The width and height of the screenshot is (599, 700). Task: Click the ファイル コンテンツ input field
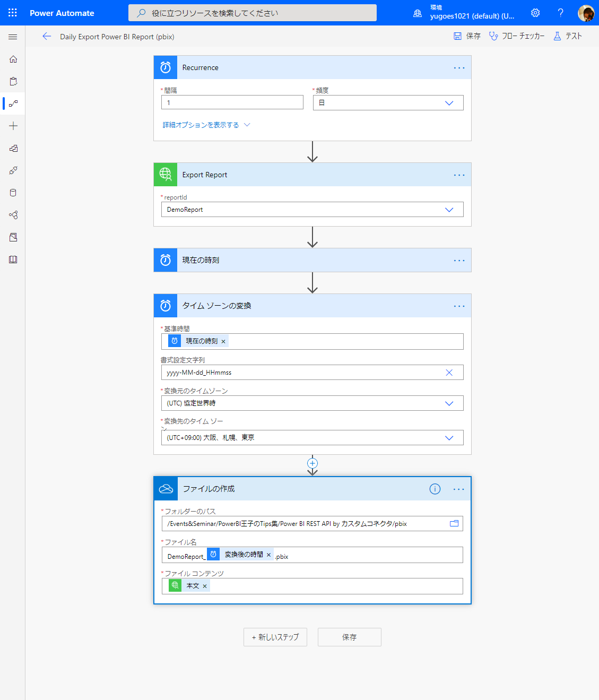(x=312, y=586)
